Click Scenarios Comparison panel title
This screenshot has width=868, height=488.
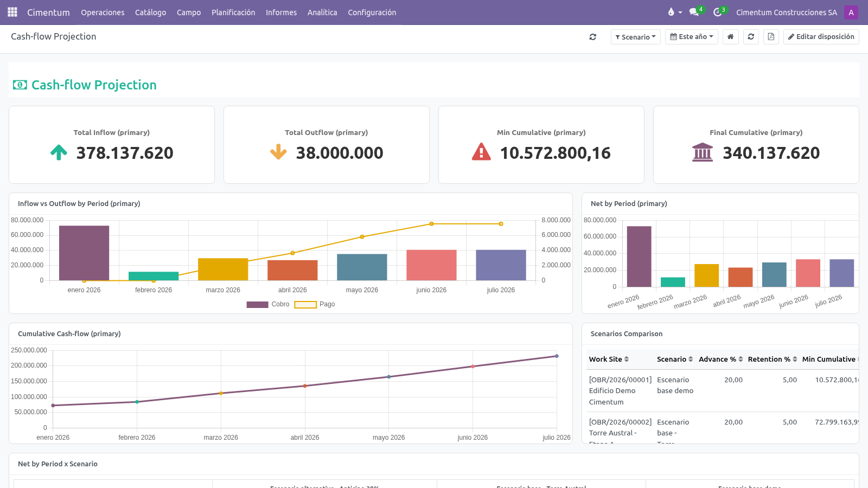[x=627, y=334]
